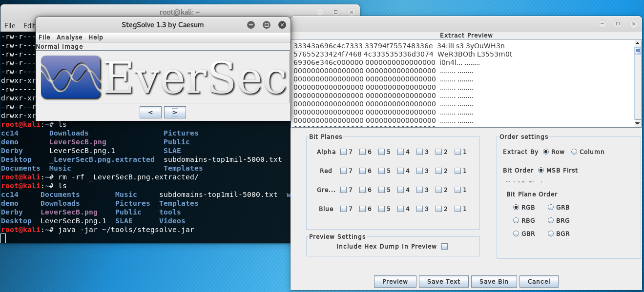
Task: Select GRB bit plane order
Action: [551, 207]
